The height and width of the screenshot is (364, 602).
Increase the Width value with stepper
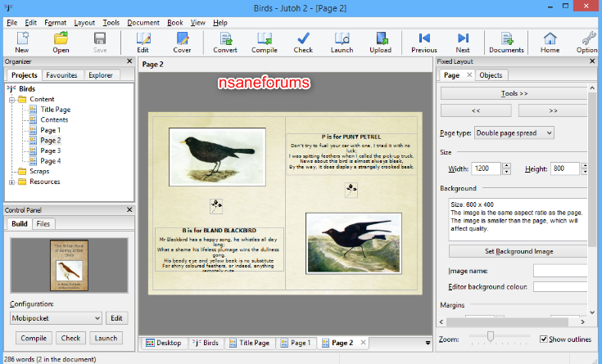[x=507, y=166]
